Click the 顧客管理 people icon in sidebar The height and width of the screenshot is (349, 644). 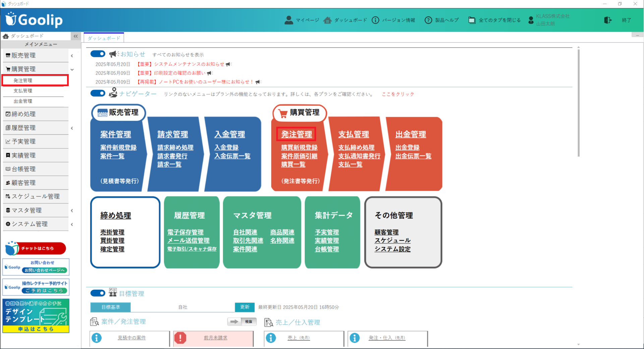8,183
